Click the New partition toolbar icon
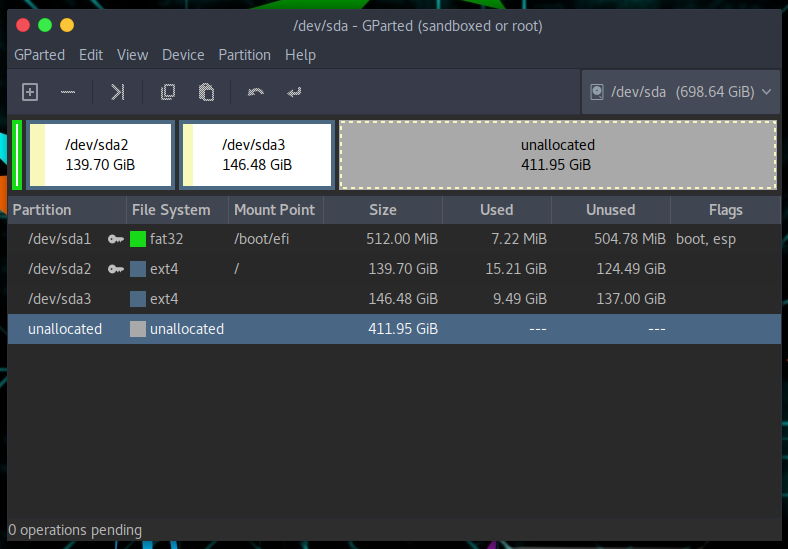 [30, 92]
